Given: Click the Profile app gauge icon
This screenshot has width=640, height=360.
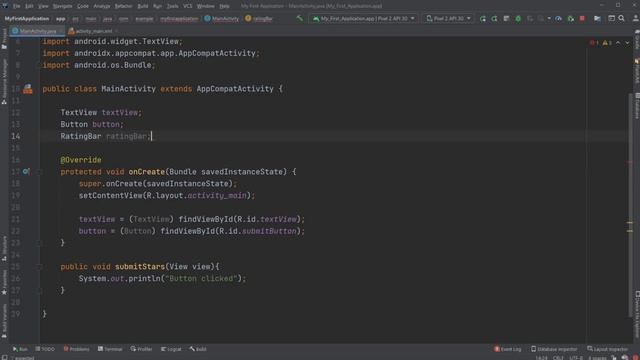Looking at the screenshot, I should (x=558, y=18).
